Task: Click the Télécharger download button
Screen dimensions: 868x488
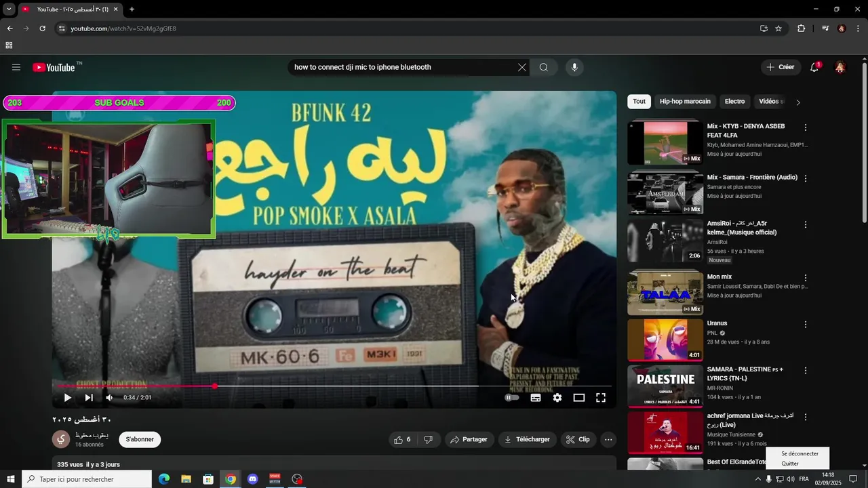Action: [527, 439]
